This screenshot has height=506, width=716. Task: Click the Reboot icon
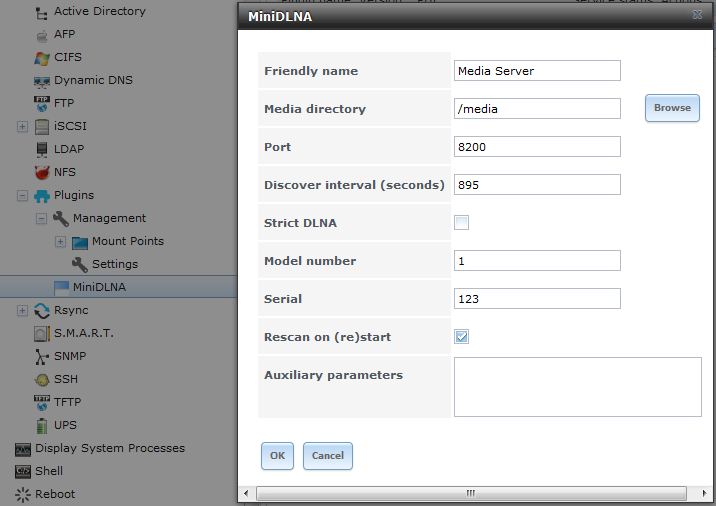click(22, 495)
